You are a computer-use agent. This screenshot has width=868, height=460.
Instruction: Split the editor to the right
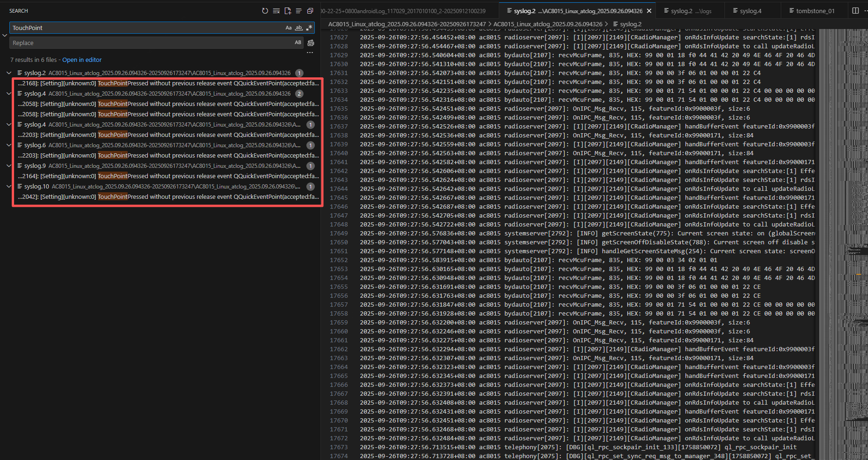click(x=855, y=11)
